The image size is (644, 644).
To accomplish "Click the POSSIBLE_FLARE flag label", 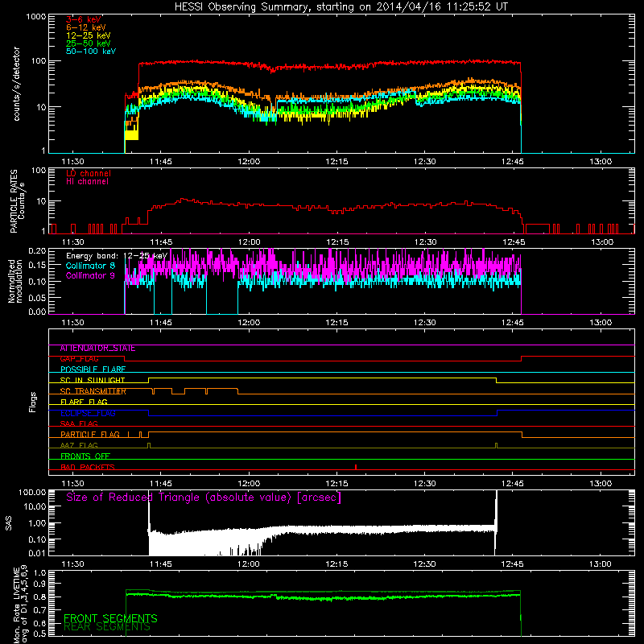I will (x=93, y=369).
